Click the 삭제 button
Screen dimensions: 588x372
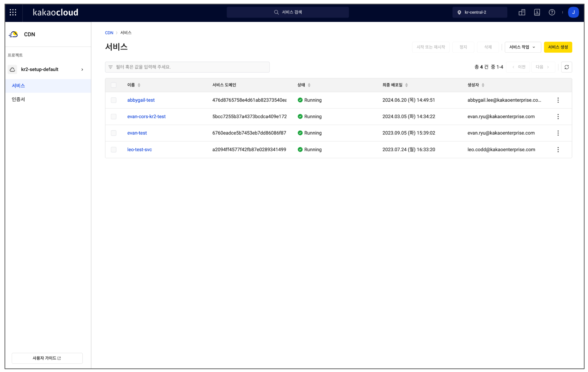(x=488, y=47)
